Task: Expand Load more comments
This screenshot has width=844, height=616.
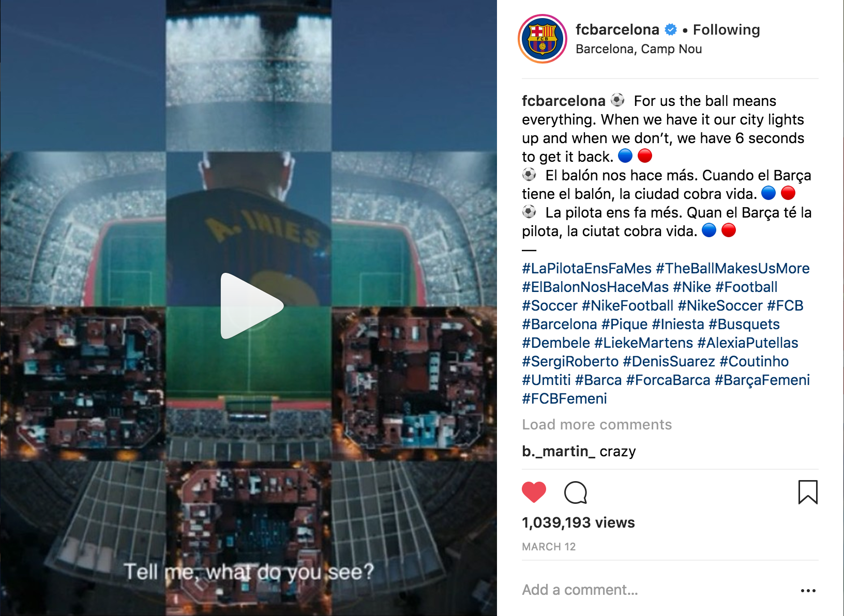Action: point(597,425)
